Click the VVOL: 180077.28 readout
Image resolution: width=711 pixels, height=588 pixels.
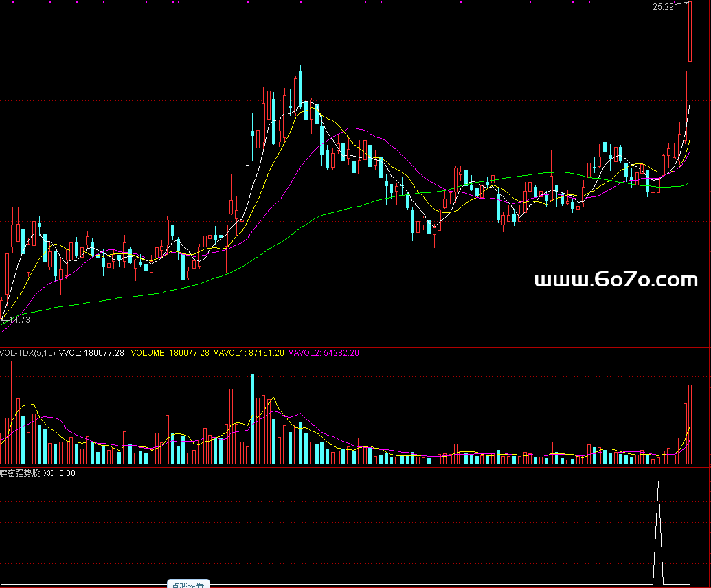(92, 353)
